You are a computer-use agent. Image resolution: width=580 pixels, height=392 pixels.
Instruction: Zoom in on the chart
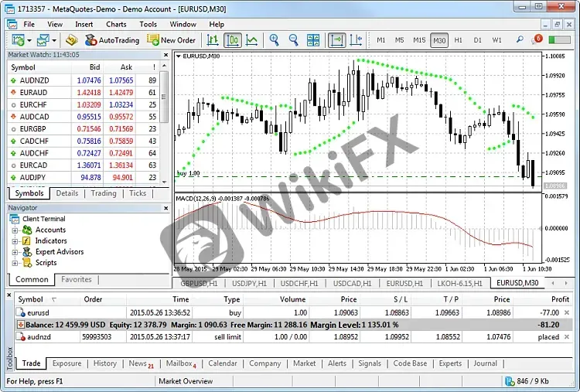274,40
